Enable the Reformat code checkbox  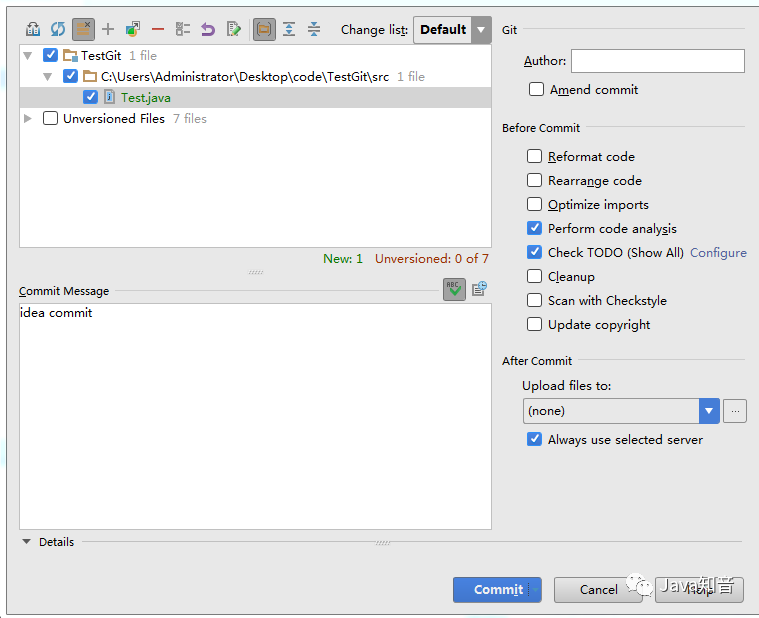pos(534,156)
